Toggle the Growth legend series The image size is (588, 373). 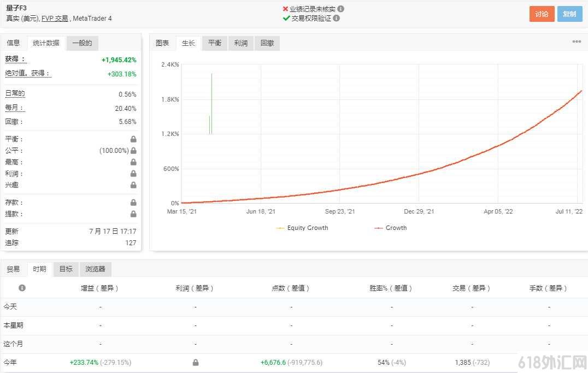click(x=390, y=228)
